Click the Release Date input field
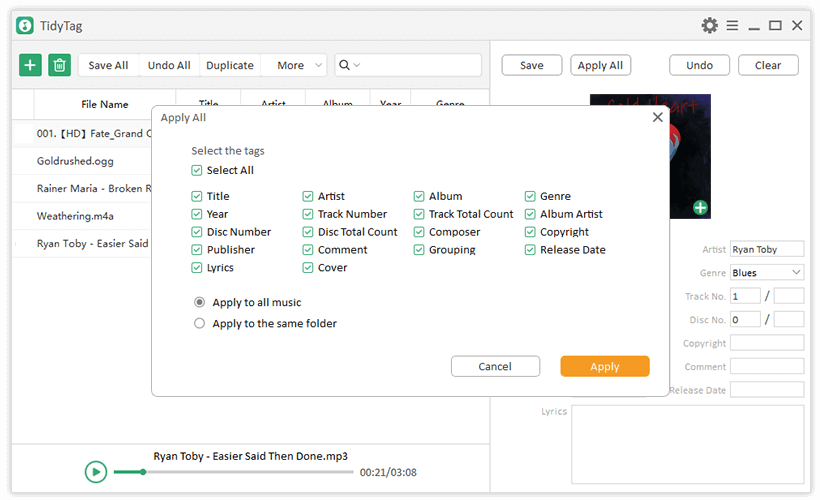 click(767, 390)
